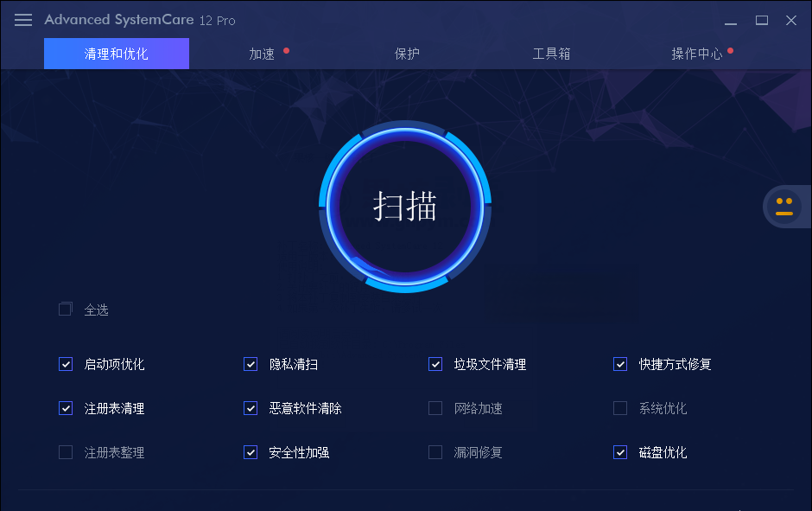
Task: Uncheck the 恶意软件清除 checkbox
Action: [251, 408]
